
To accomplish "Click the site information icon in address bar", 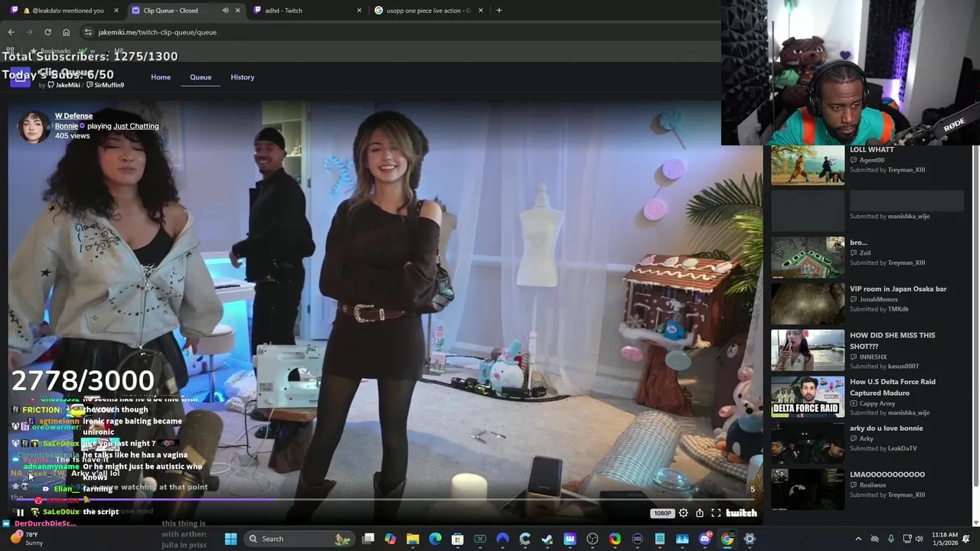I will pyautogui.click(x=88, y=32).
